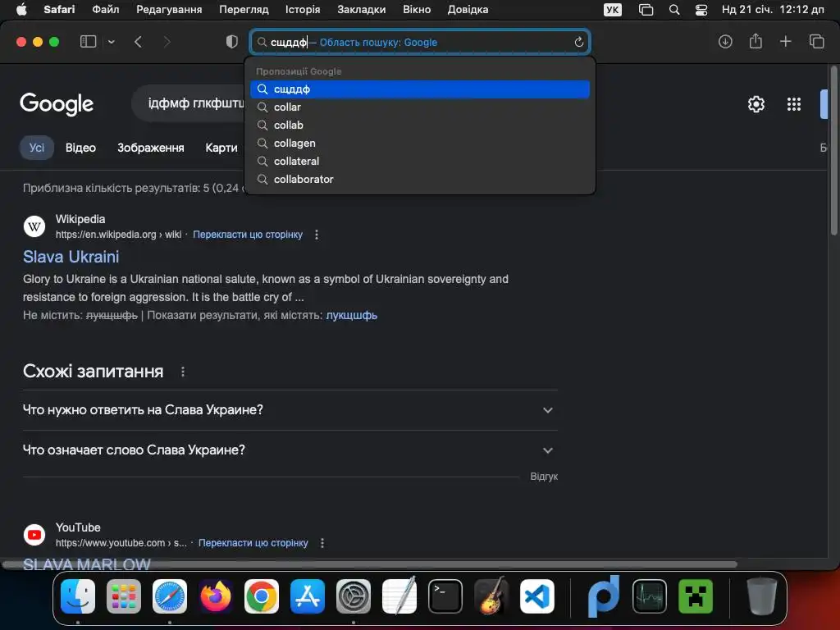Viewport: 840px width, 630px height.
Task: Toggle the Safari sidebar button
Action: 88,41
